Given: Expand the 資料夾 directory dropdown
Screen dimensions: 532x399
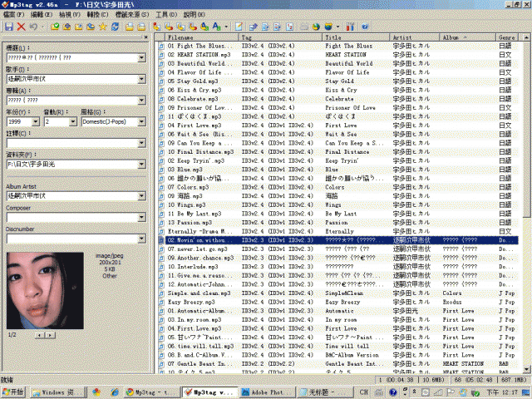Looking at the screenshot, I should (142, 165).
